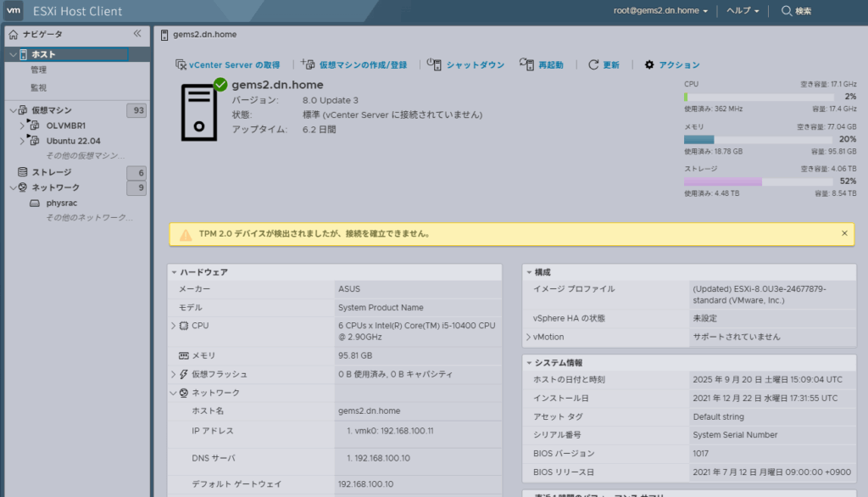Screen dimensions: 868x497
Task: Click the メモリ usage bar
Action: tap(759, 140)
